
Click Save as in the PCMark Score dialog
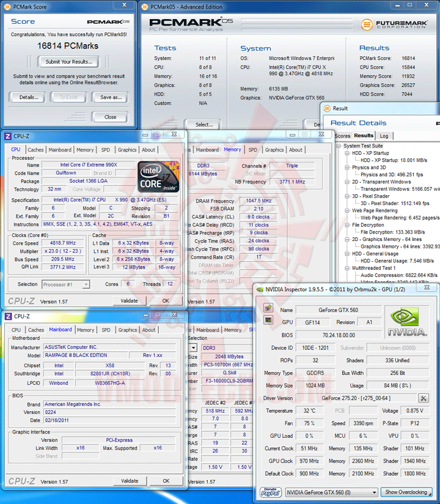[x=111, y=97]
